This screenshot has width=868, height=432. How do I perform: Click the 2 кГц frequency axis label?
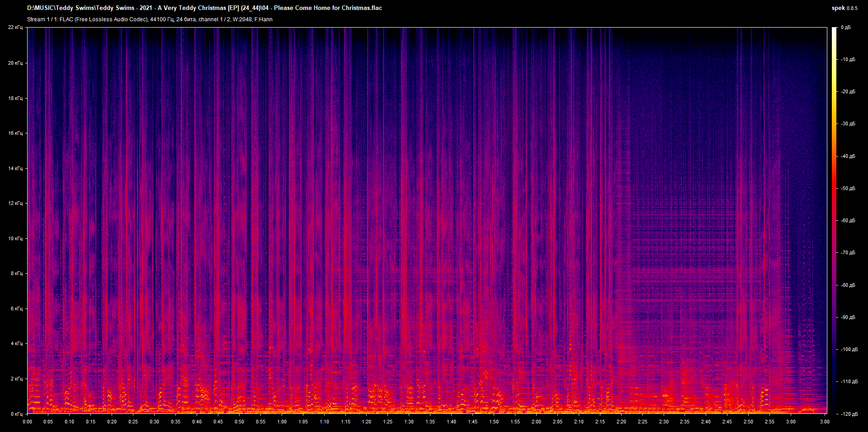[17, 379]
